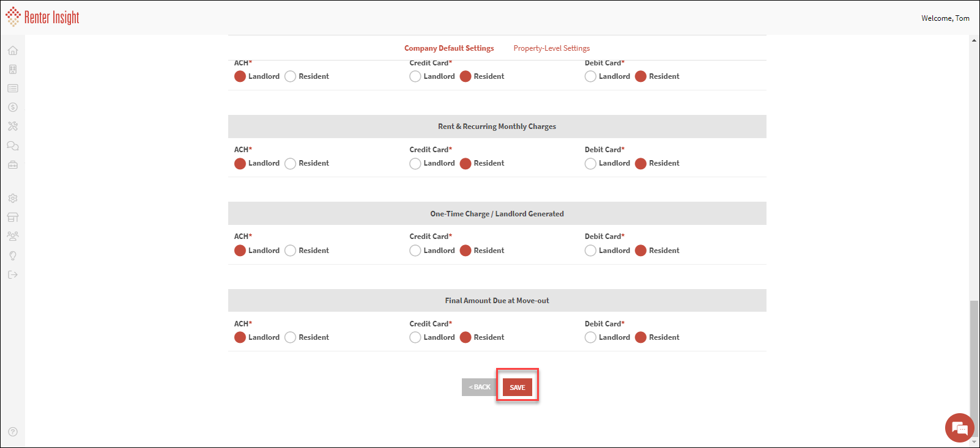Open the Users people sidebar icon
This screenshot has height=448, width=980.
(13, 236)
